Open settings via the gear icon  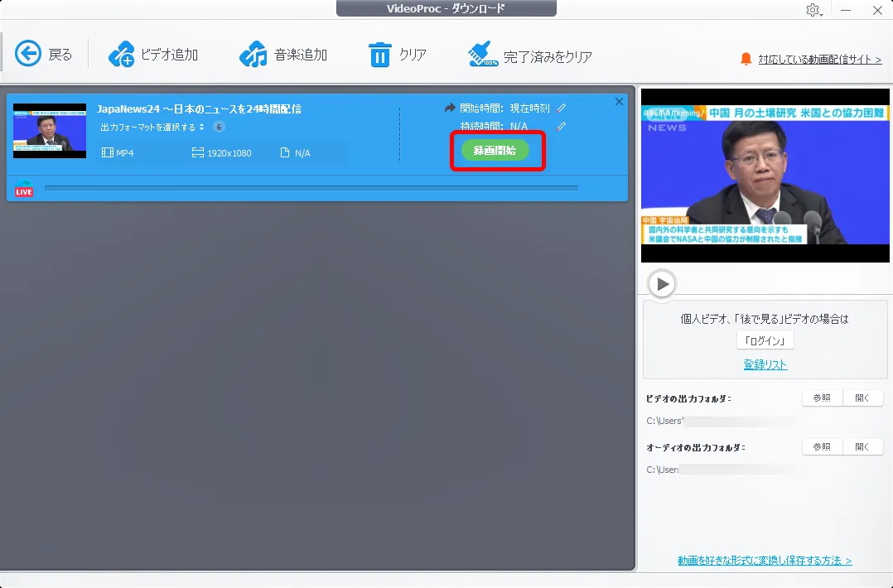coord(813,10)
